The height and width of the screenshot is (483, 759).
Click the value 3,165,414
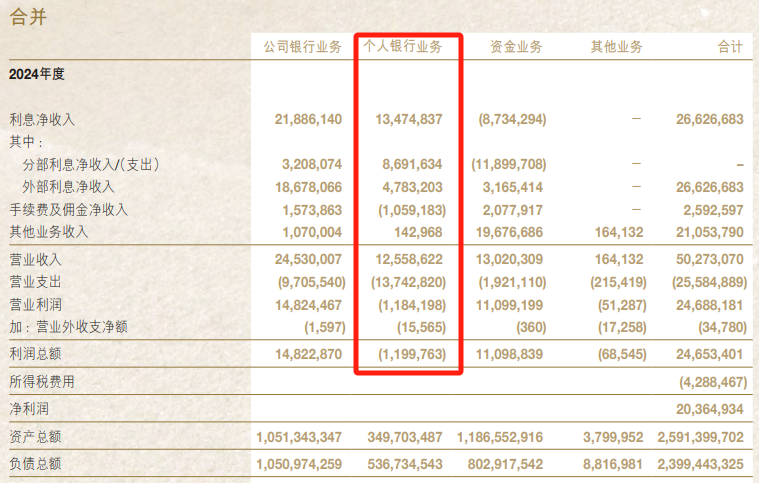pos(513,187)
